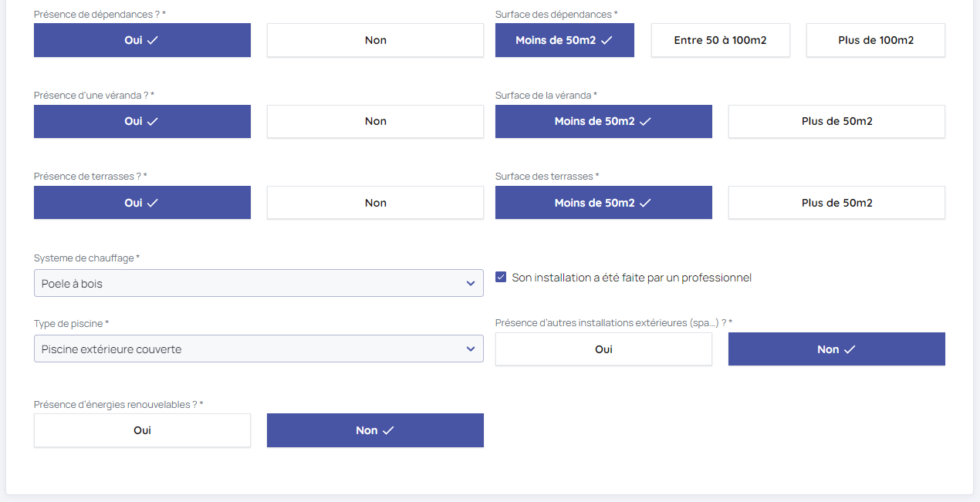Screen dimensions: 980x502
Task: Select 'Oui' for Présence de dépendances
Action: pyautogui.click(x=142, y=40)
